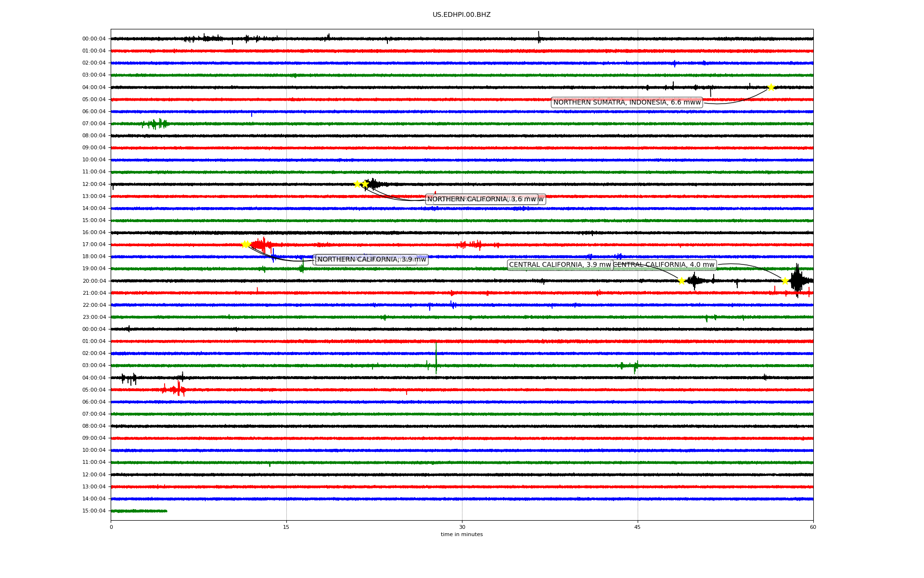Click the yellow star on the red 17:00:04 trace
924x578 pixels.
click(x=245, y=244)
